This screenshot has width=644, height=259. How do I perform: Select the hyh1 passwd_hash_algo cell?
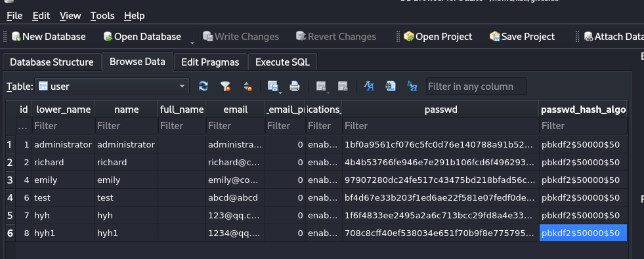pos(583,233)
